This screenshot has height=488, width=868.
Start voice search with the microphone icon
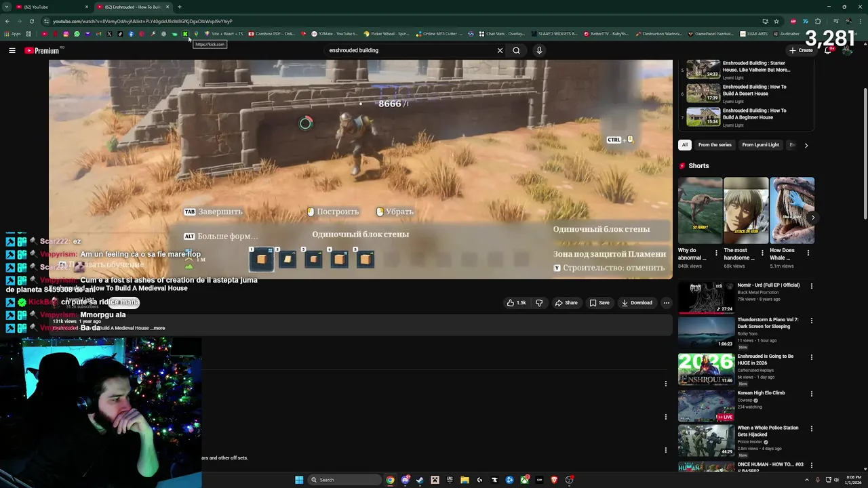[x=539, y=50]
